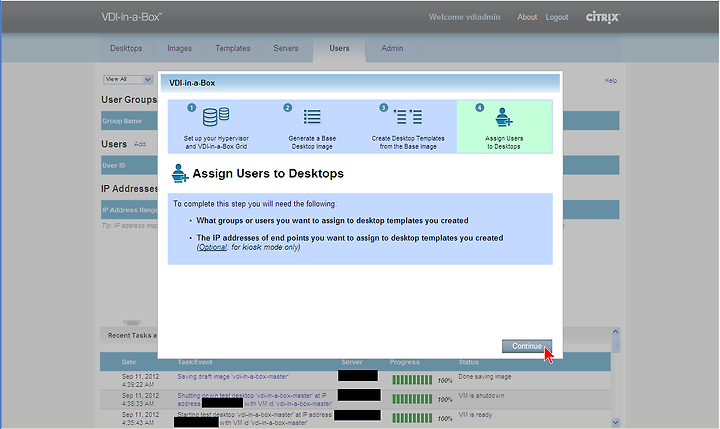The height and width of the screenshot is (429, 720).
Task: Click the IP Address Range column header
Action: [130, 210]
